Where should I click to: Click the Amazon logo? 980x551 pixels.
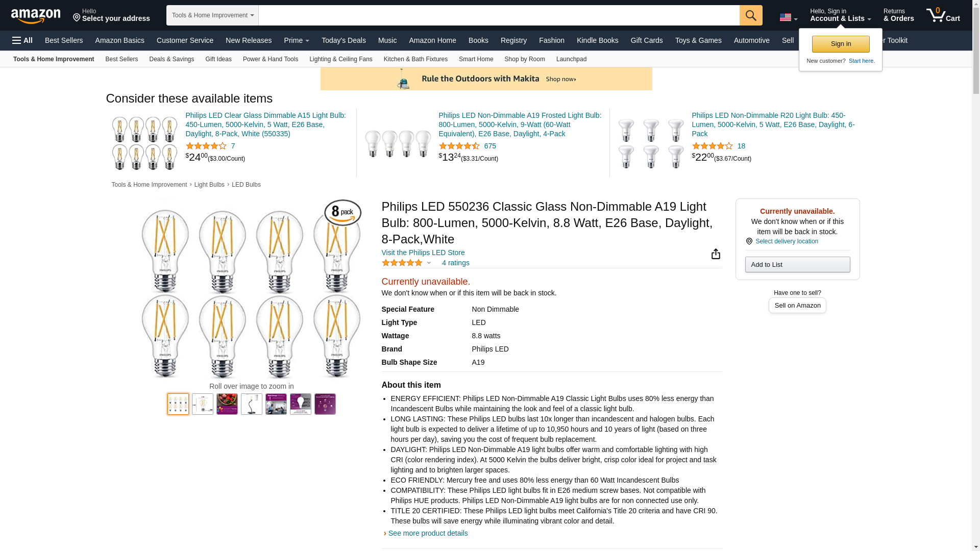coord(36,16)
